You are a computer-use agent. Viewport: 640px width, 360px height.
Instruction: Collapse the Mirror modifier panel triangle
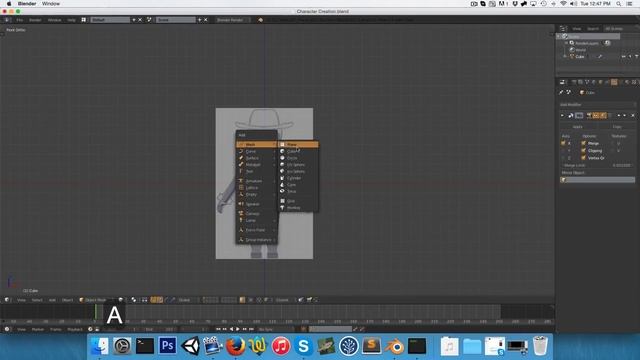(562, 116)
